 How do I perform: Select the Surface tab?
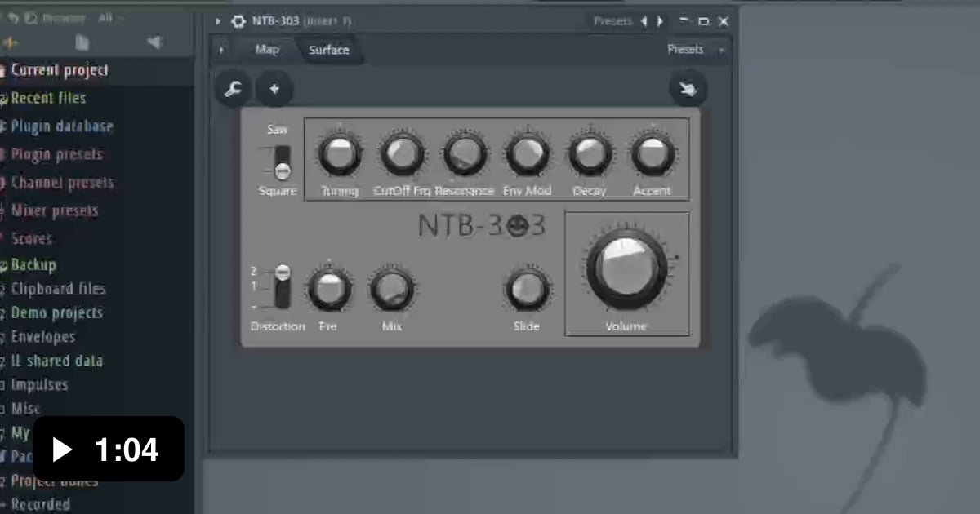pyautogui.click(x=329, y=50)
